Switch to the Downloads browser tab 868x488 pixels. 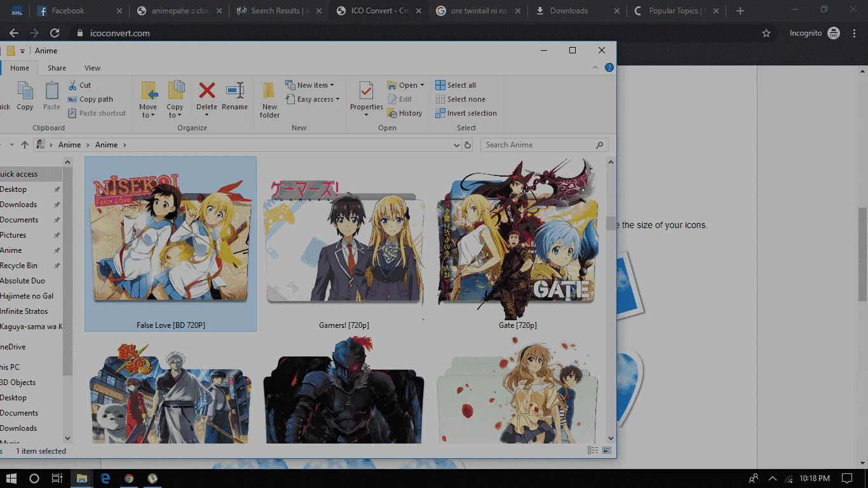[576, 11]
